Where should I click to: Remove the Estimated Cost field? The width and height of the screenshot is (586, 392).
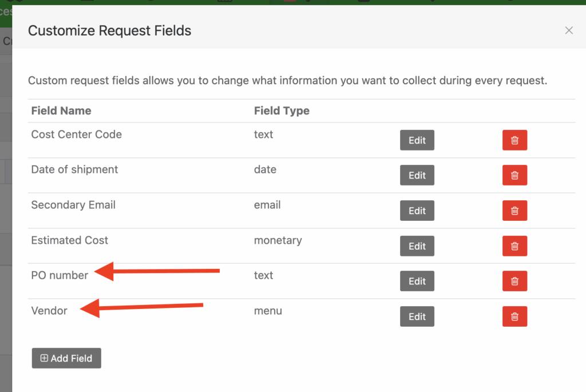(514, 246)
